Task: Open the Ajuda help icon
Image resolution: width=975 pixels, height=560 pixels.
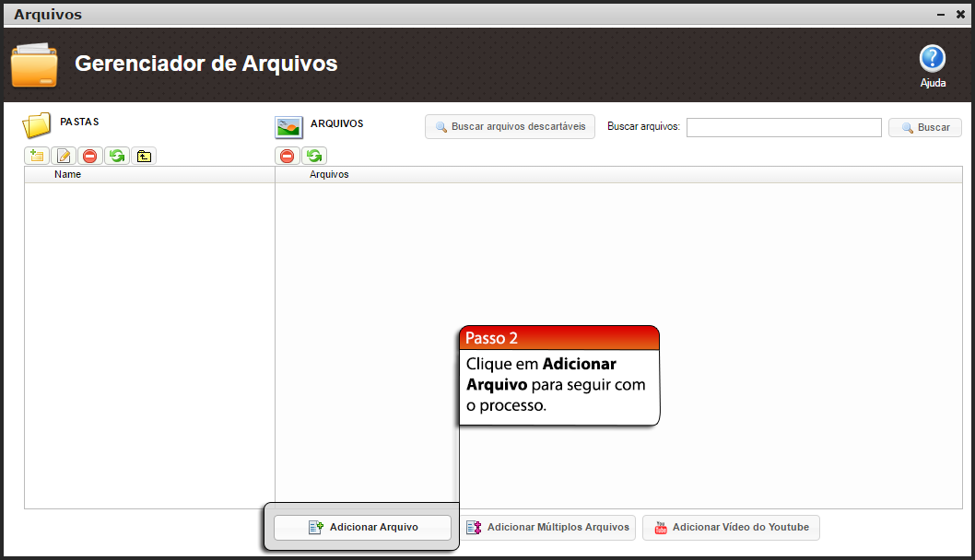Action: click(933, 60)
